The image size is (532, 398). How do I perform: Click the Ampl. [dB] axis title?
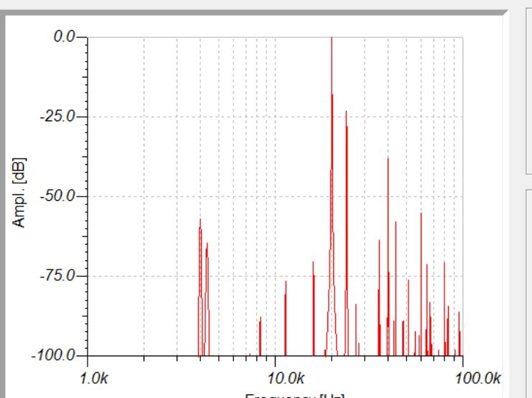tap(19, 193)
